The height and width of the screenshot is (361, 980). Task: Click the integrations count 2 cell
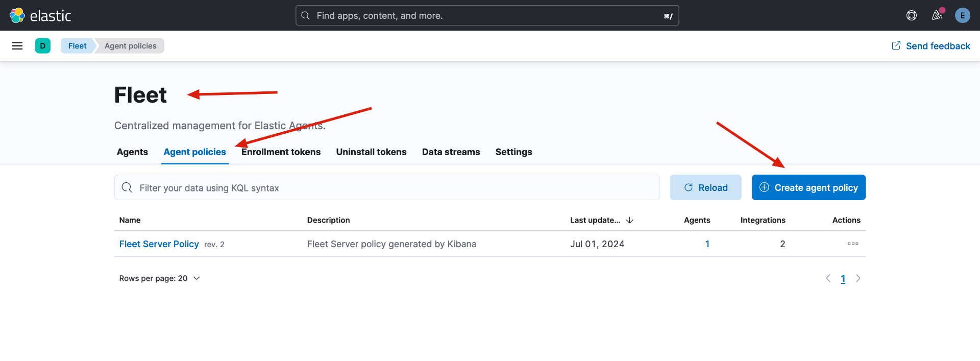click(782, 244)
